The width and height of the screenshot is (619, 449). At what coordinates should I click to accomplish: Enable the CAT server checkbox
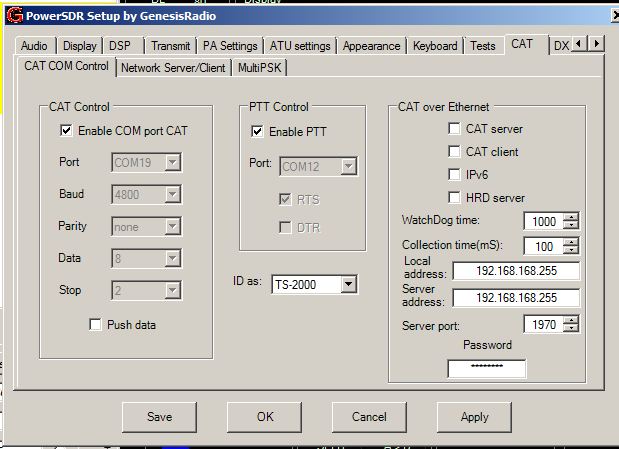point(454,128)
